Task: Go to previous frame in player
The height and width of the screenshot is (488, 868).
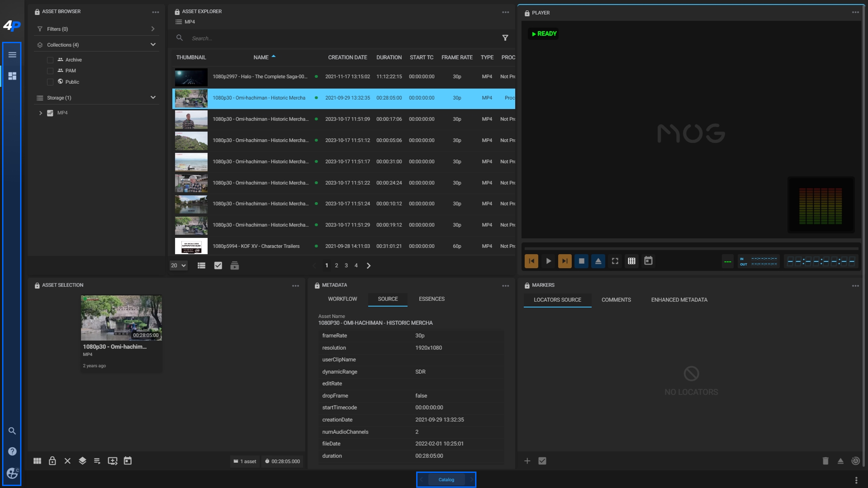Action: (x=531, y=261)
